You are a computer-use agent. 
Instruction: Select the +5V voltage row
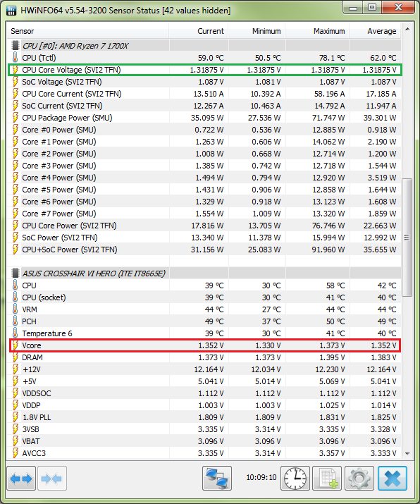204,381
